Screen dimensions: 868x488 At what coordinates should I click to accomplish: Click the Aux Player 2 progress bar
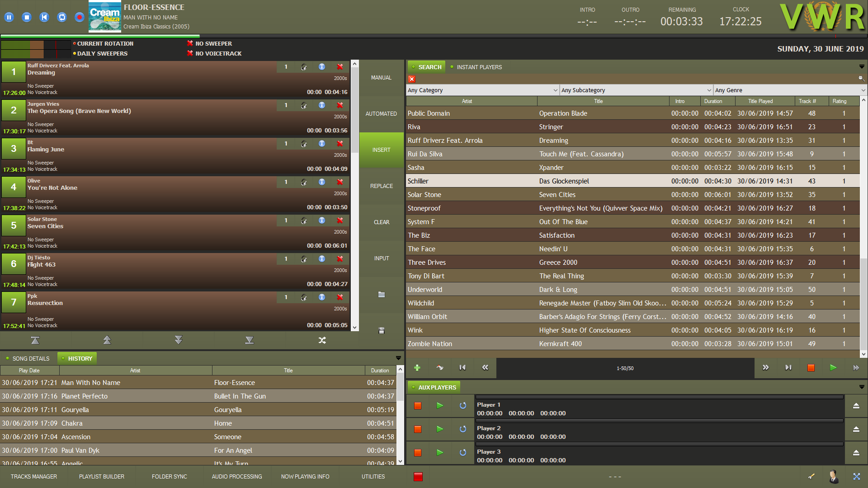point(660,421)
